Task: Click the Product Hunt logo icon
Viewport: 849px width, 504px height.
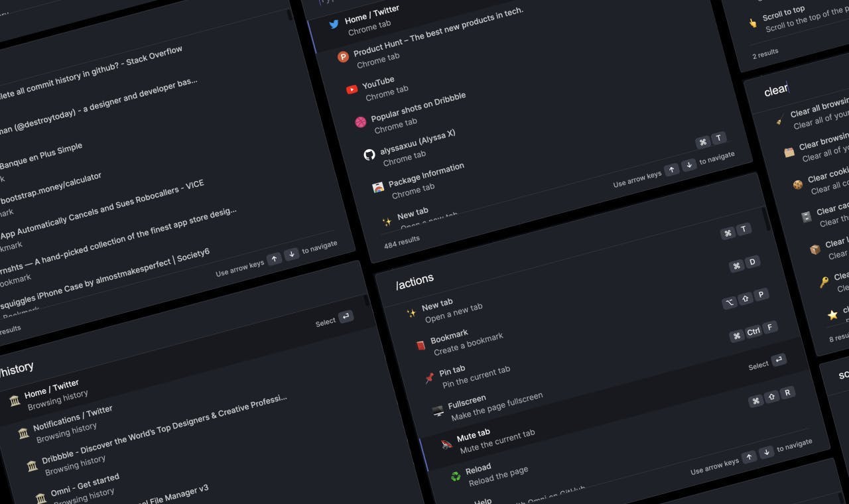Action: pos(343,57)
